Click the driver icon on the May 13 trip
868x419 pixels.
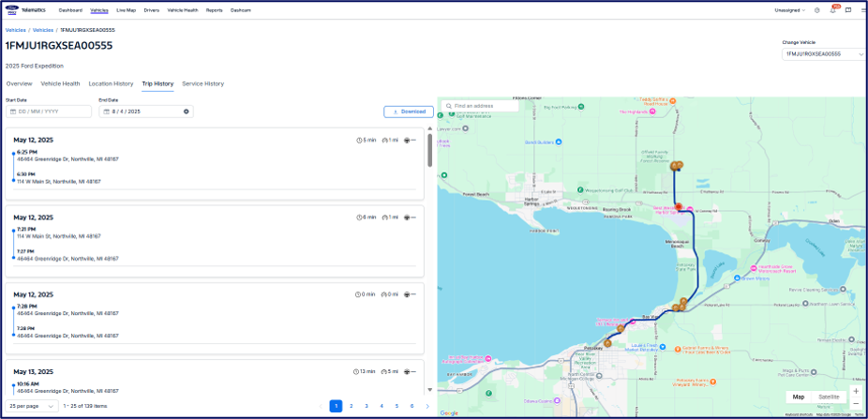(x=407, y=371)
